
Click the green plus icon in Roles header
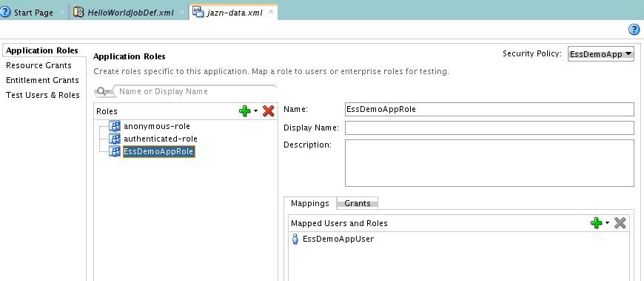click(x=245, y=111)
